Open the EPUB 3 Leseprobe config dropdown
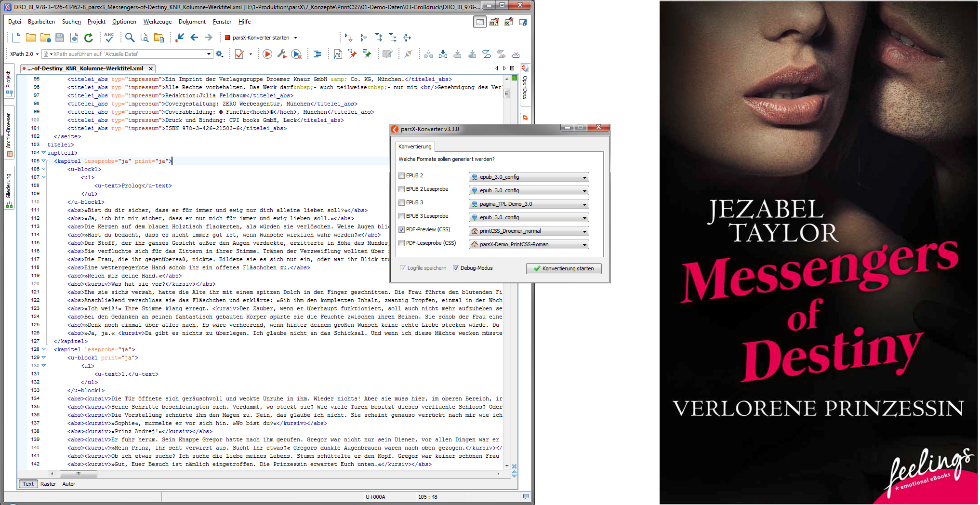Screen dimensions: 980x505 pyautogui.click(x=529, y=217)
